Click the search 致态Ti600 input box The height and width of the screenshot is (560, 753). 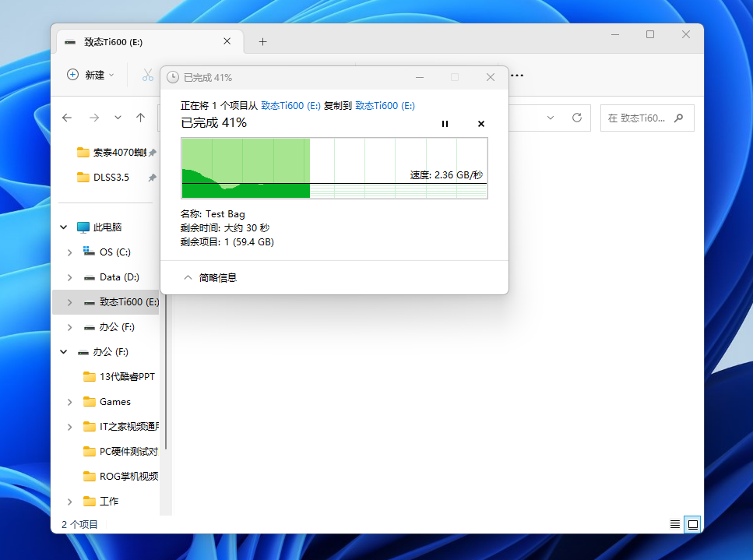pyautogui.click(x=639, y=118)
